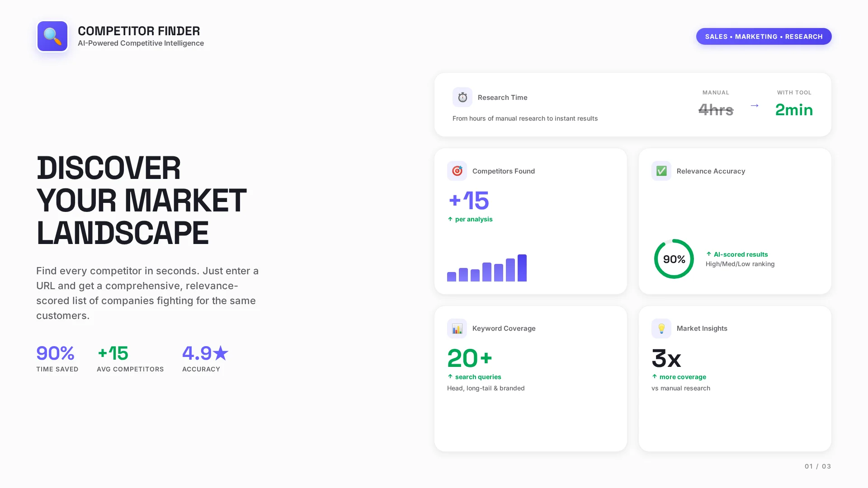Screen dimensions: 868x488
Task: Open the SALES • MARKETING • RESEARCH badge
Action: 764,36
